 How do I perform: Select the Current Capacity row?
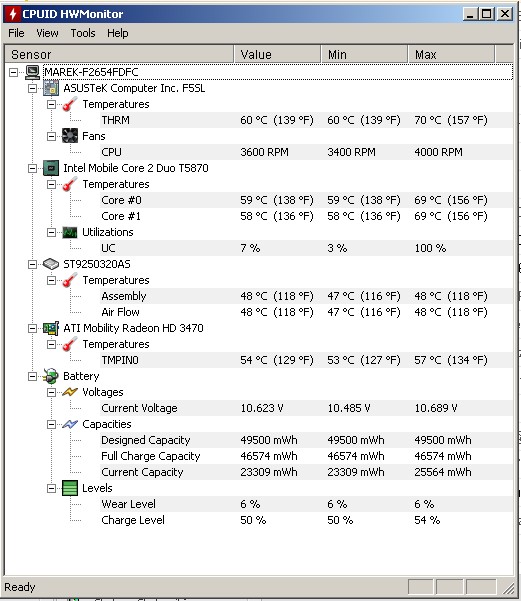(x=306, y=472)
